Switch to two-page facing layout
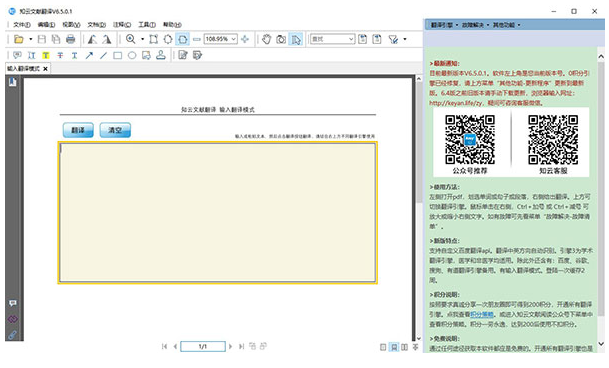This screenshot has width=609, height=368. coord(405,347)
